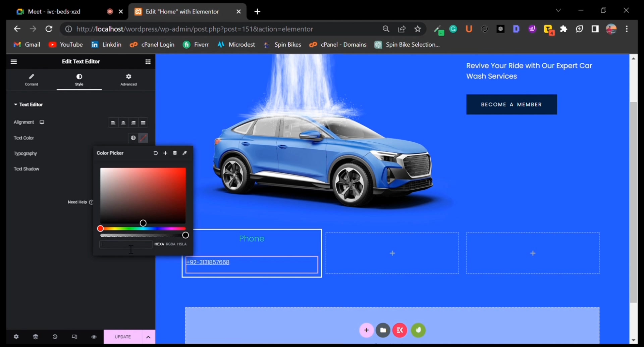
Task: Open the Navigator layers panel
Action: 36,337
